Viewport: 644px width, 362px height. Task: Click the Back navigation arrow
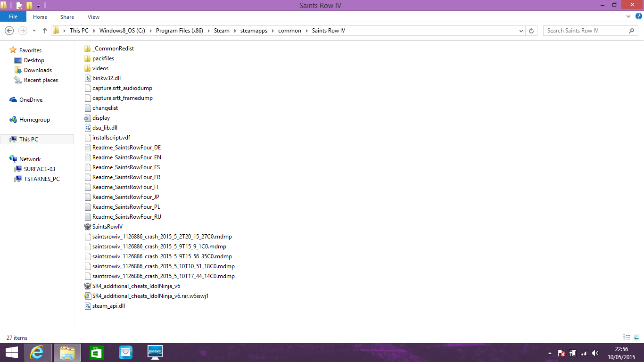coord(9,31)
